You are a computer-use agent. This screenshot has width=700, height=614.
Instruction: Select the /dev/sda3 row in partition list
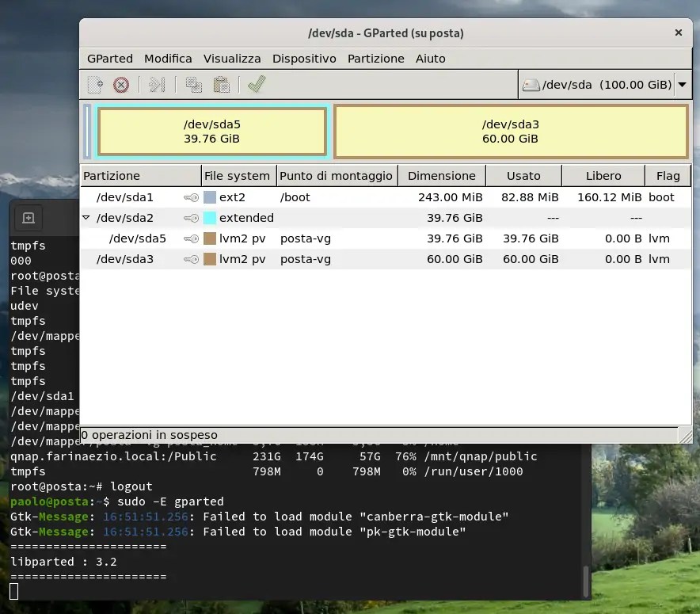click(386, 259)
